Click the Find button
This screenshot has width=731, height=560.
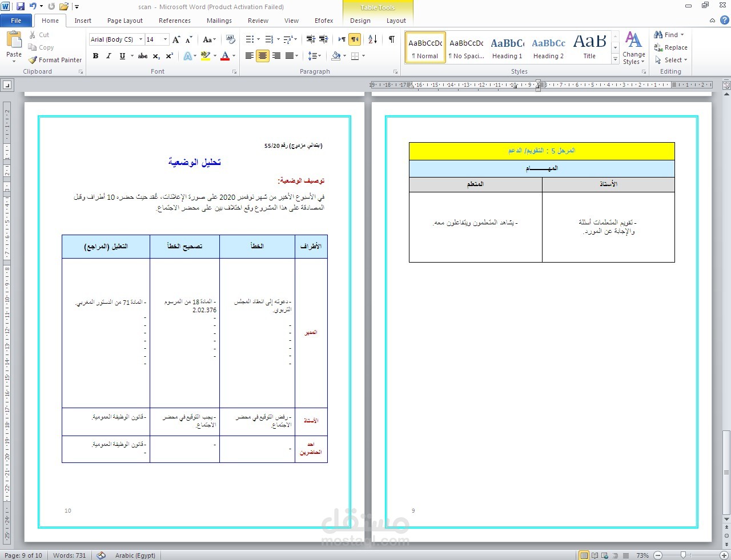click(x=669, y=35)
